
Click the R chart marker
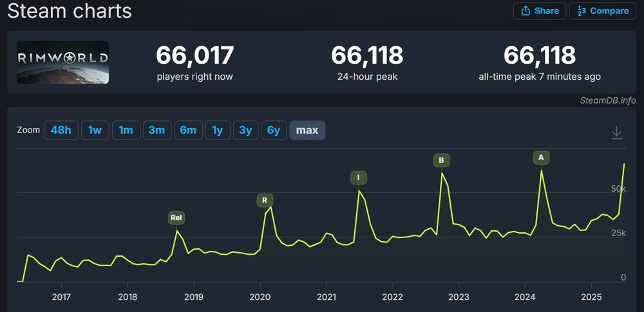pos(265,200)
